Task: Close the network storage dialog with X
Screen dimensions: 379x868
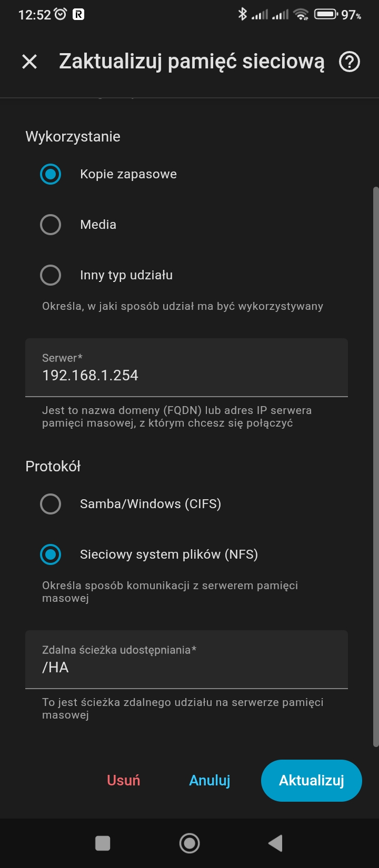Action: tap(29, 62)
